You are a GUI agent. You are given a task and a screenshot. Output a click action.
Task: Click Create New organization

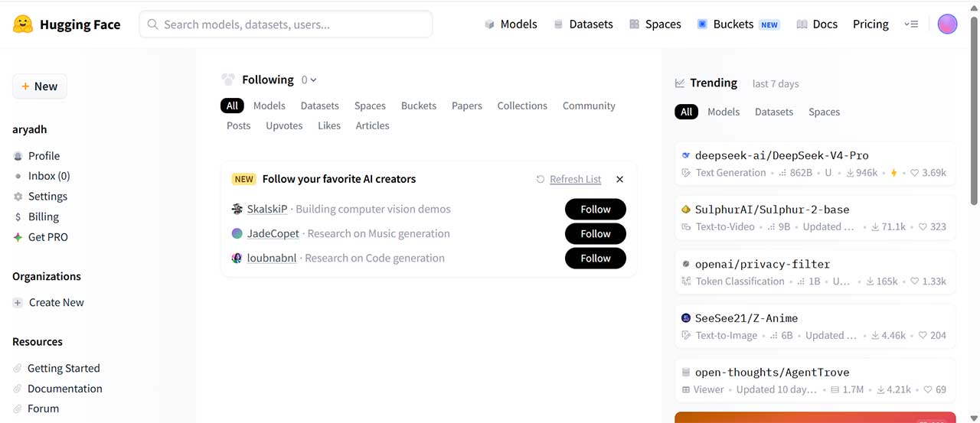48,303
